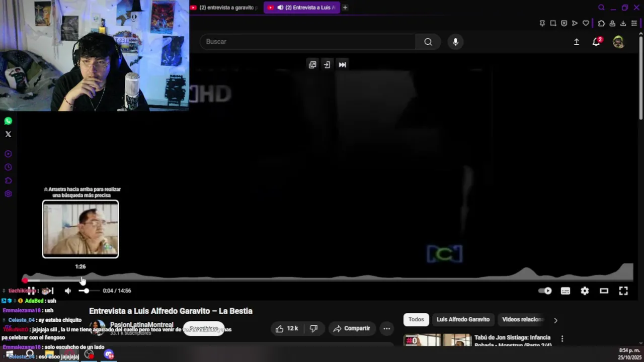Open File Explorer from the taskbar
Viewport: 644px width, 362px height.
click(49, 354)
